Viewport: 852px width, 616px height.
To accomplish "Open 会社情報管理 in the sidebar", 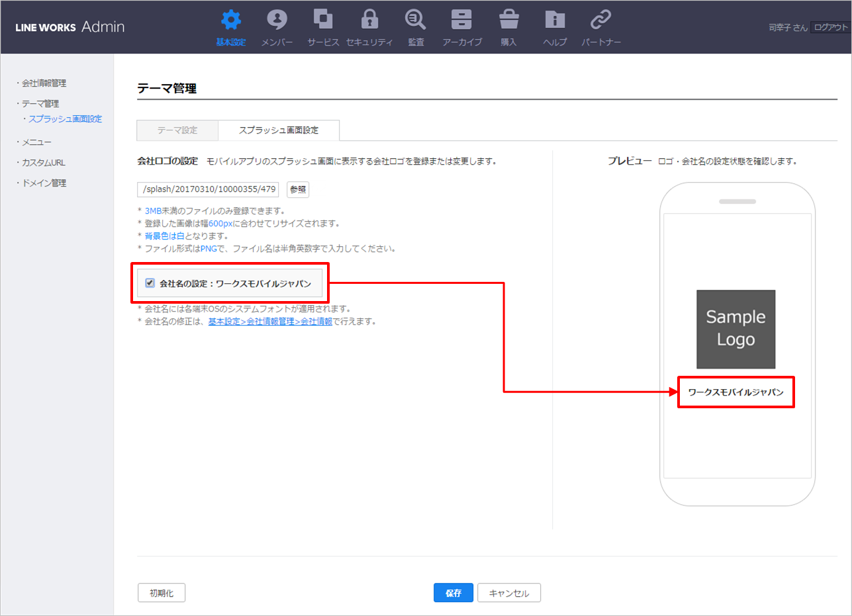I will (44, 83).
